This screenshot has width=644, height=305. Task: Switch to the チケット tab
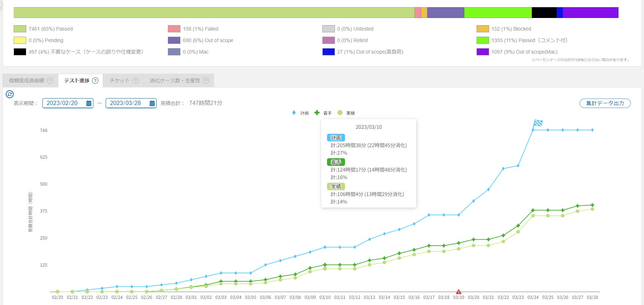(119, 81)
